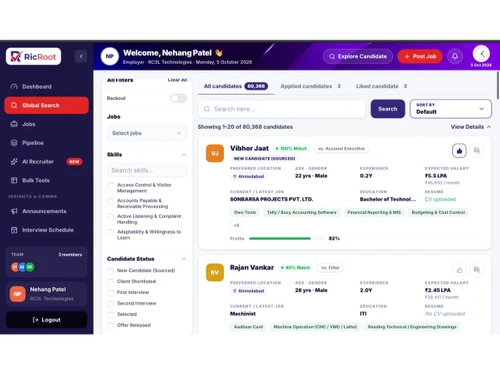The width and height of the screenshot is (500, 375).
Task: Go to Pipeline in sidebar
Action: coord(47,143)
